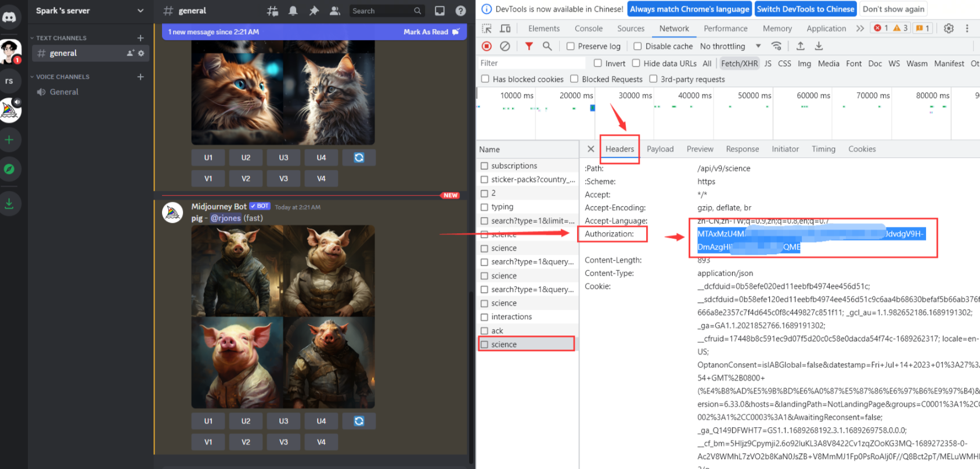The width and height of the screenshot is (980, 469).
Task: Open Discord help question mark icon
Action: click(460, 10)
